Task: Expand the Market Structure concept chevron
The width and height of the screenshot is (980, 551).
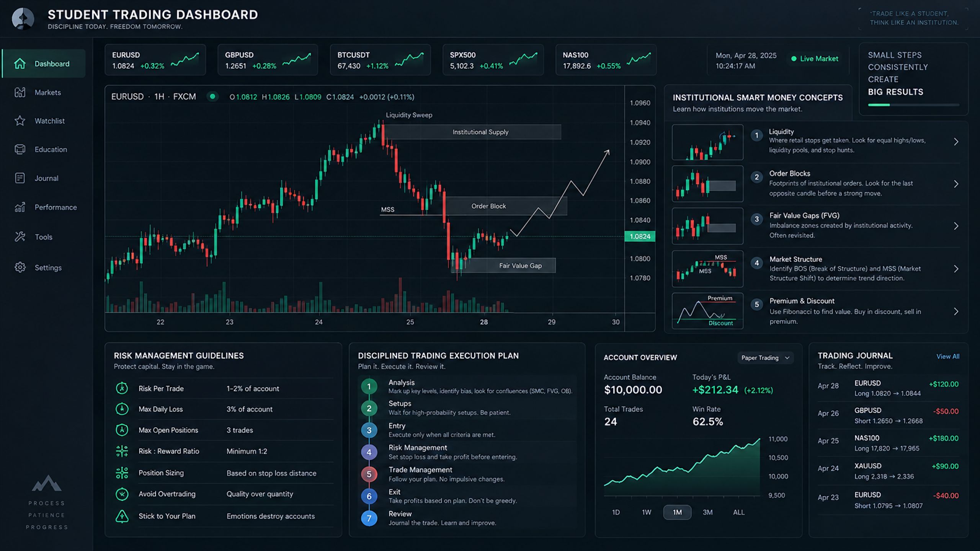Action: coord(956,269)
